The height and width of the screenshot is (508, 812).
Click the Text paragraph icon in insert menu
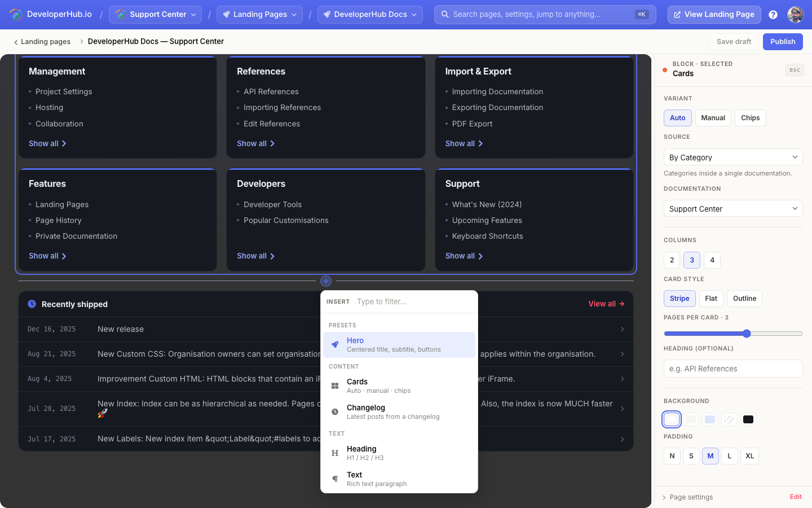335,479
